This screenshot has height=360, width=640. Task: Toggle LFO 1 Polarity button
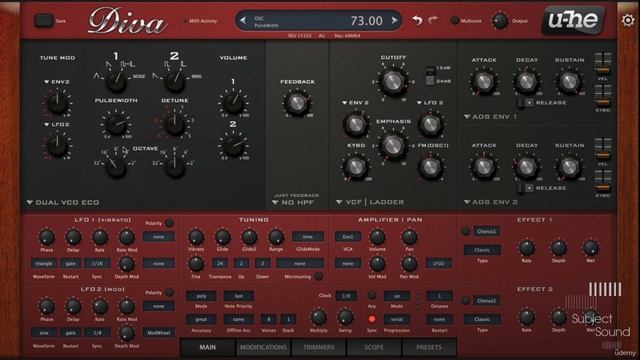coord(169,223)
